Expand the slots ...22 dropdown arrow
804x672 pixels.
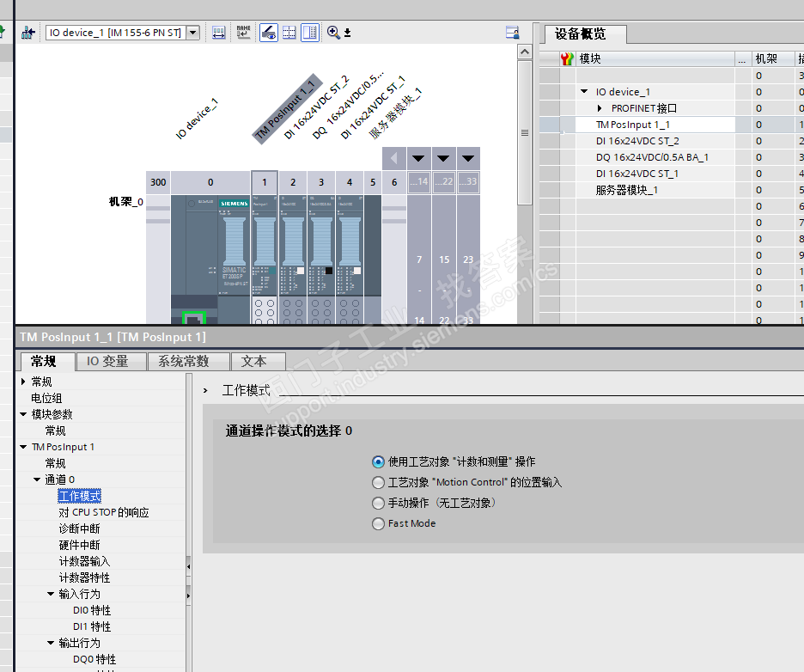click(x=443, y=158)
